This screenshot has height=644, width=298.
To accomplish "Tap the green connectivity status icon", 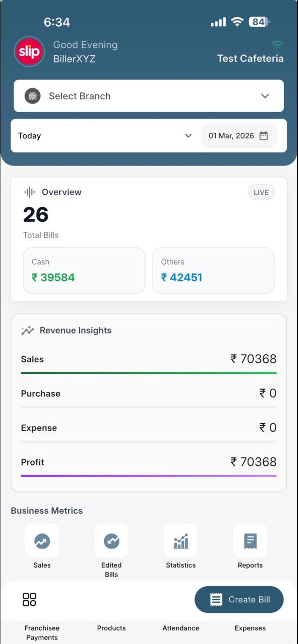I will coord(277,45).
